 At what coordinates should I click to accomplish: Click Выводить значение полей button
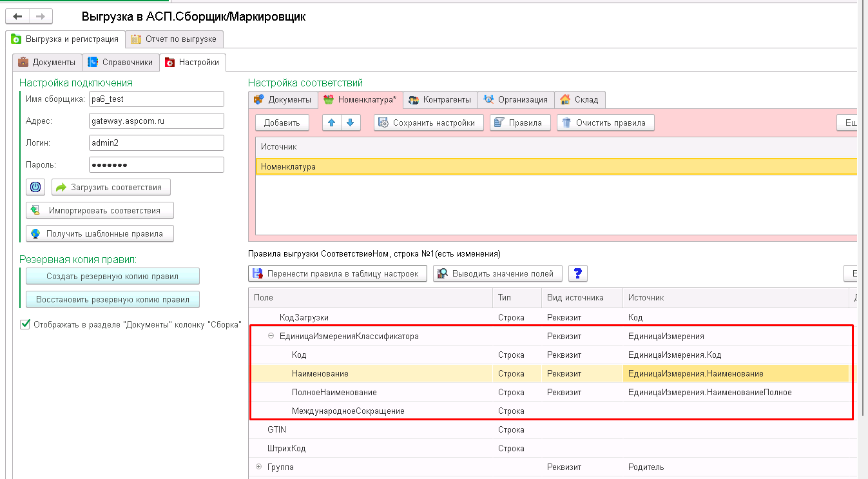pos(497,273)
